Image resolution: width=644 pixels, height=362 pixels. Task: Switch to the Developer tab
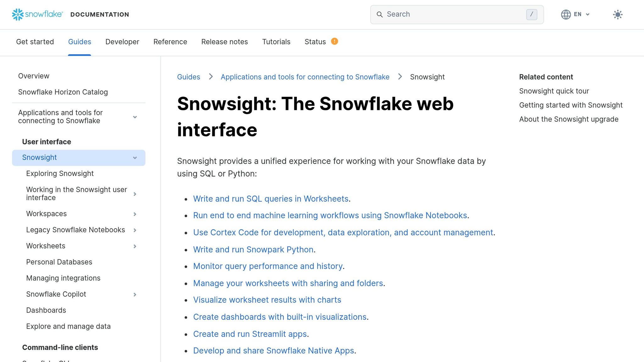(122, 41)
